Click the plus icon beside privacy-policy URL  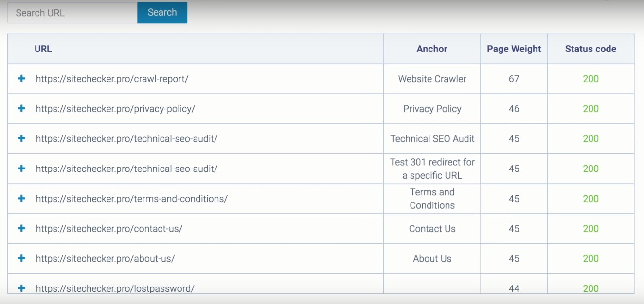(21, 109)
